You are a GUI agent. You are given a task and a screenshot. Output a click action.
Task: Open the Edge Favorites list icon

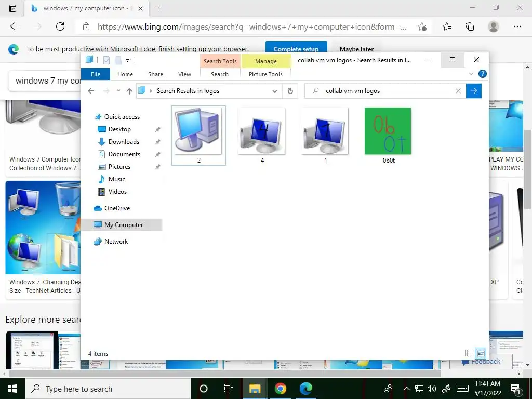point(447,26)
